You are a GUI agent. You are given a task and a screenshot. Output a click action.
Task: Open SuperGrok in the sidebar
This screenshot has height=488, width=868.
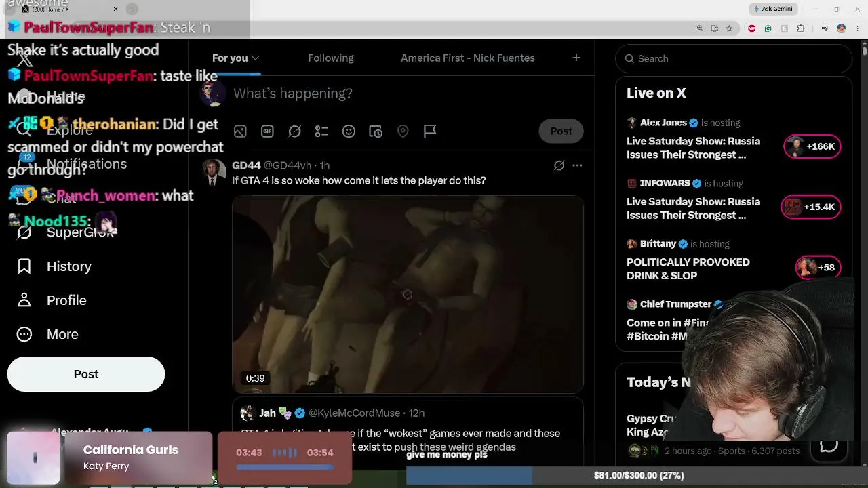click(66, 232)
